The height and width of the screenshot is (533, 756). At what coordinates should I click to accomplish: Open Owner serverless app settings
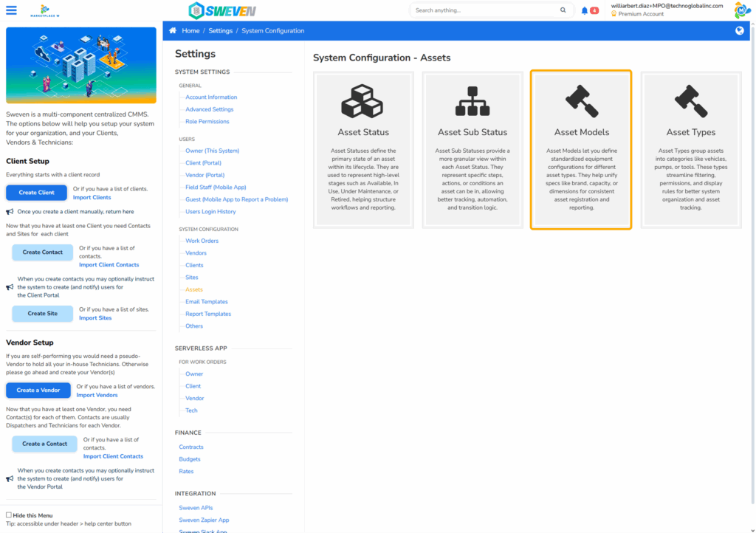click(x=194, y=374)
